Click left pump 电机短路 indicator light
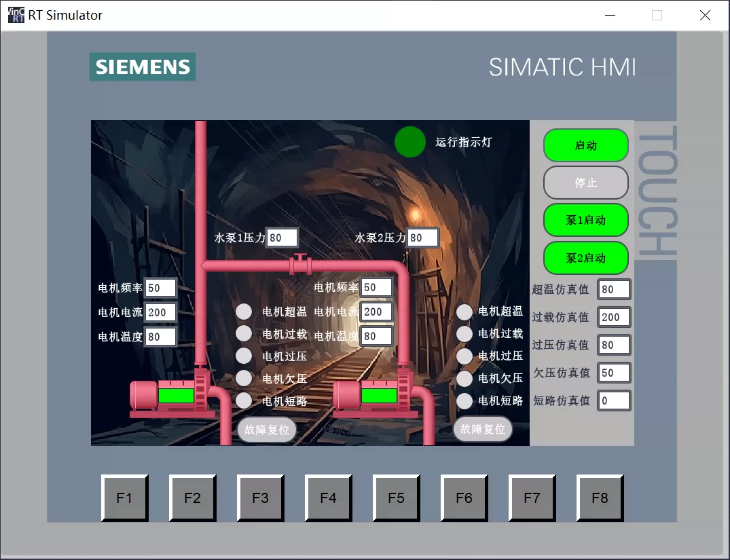730x560 pixels. [244, 400]
